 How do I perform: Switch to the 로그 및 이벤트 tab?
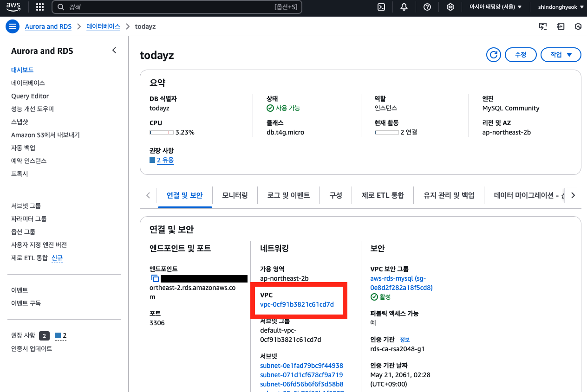point(288,195)
